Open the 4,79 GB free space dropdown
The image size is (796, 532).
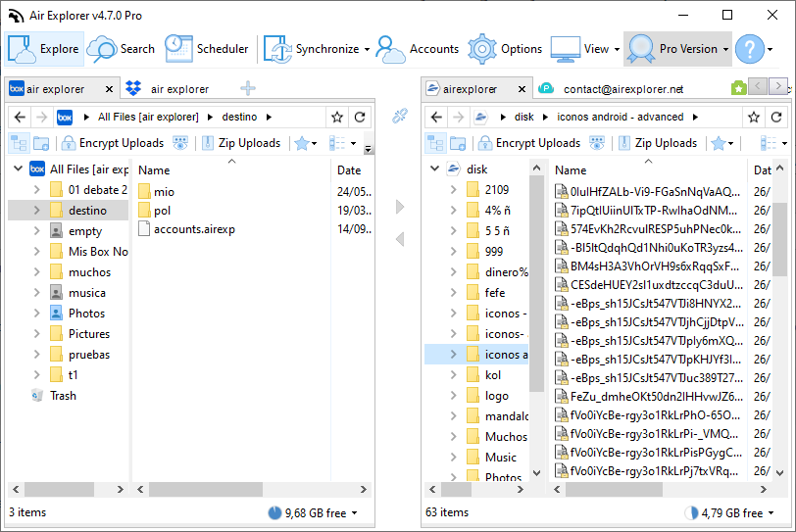coord(729,513)
